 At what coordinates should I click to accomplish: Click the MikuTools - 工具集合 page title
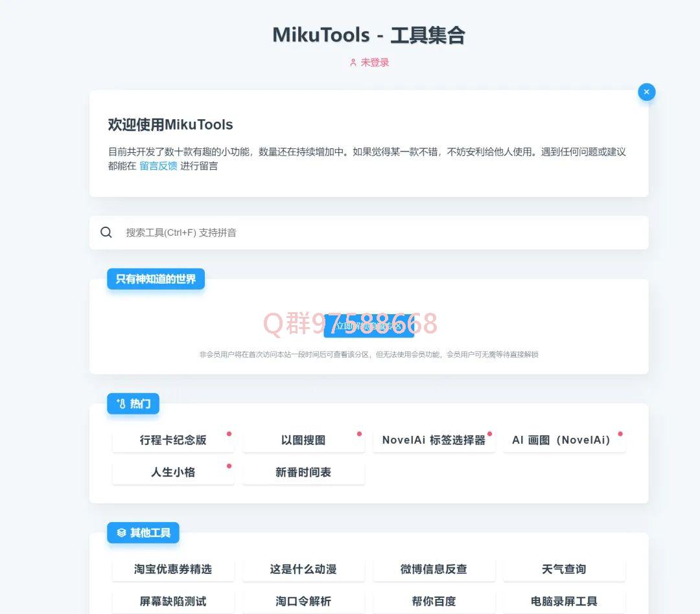point(369,35)
